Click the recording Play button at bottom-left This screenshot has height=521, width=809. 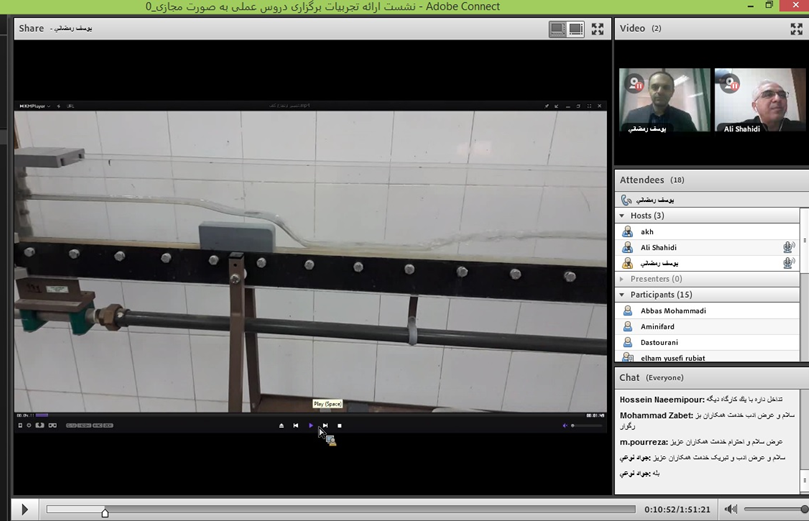[25, 510]
